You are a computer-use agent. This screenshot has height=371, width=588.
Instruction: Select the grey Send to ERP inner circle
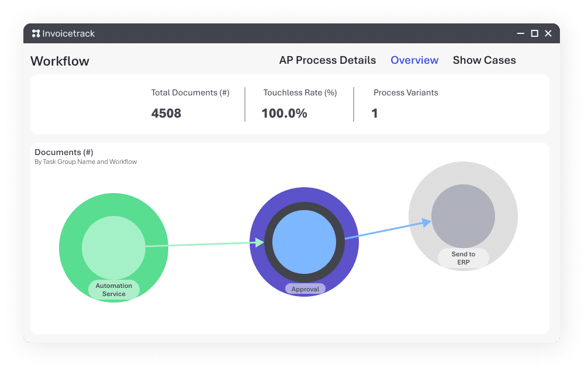[463, 214]
